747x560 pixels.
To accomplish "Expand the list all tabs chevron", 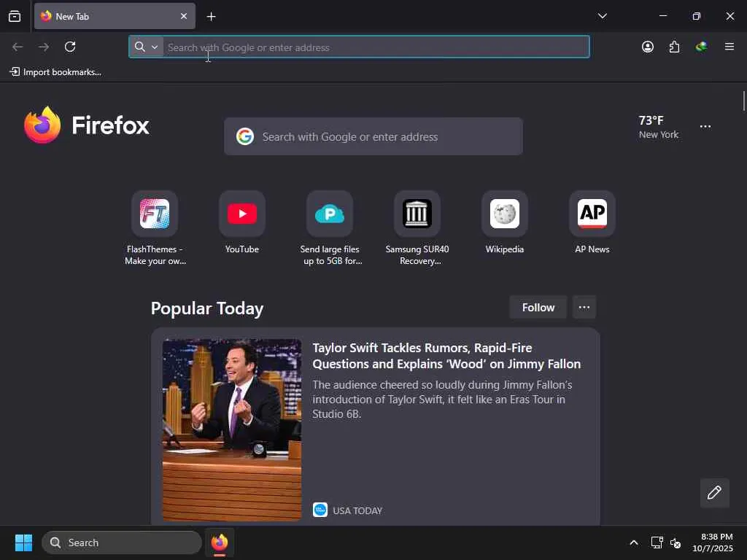I will pos(602,16).
